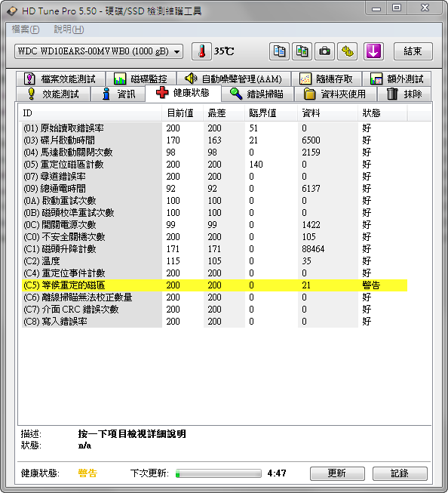Click the 資料 column header

pyautogui.click(x=327, y=113)
